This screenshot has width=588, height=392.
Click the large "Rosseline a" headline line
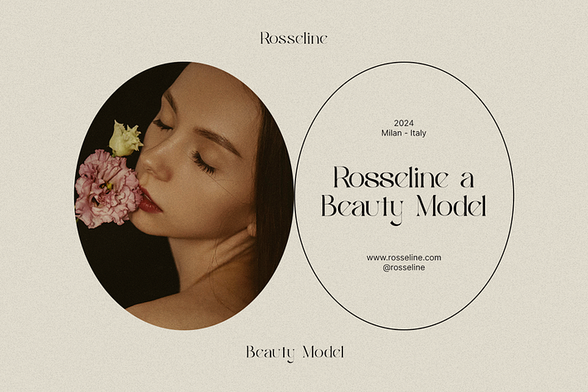click(x=404, y=177)
